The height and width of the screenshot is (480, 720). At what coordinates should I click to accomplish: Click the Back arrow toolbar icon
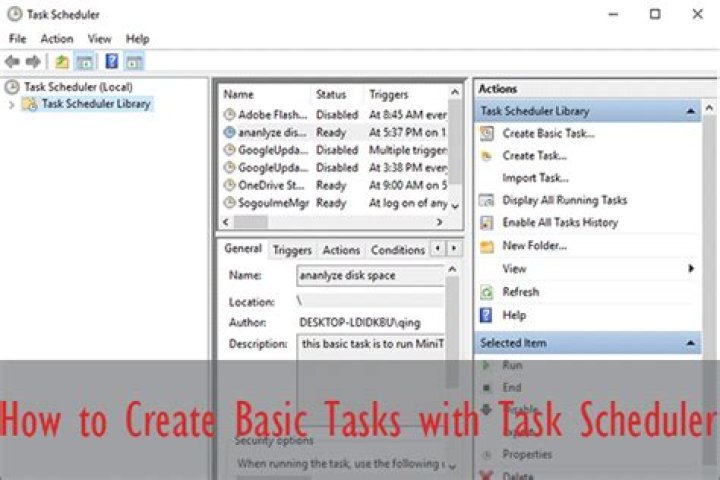tap(12, 62)
